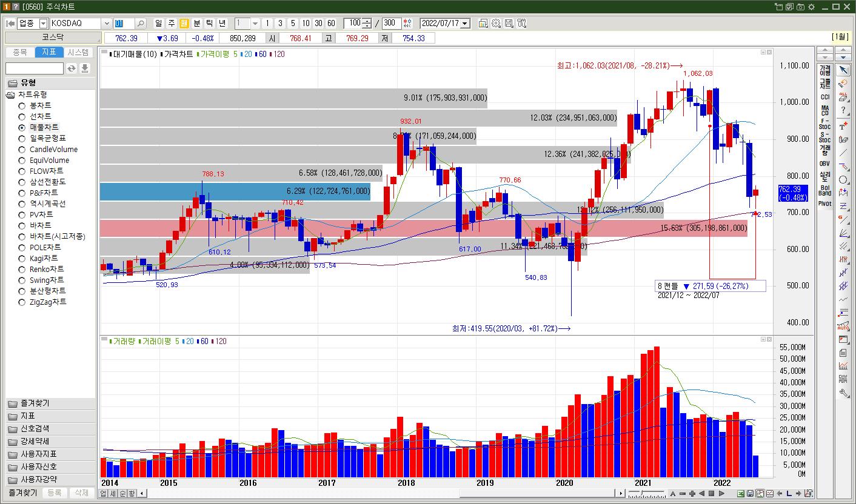856x504 pixels.
Task: Open chart settings gear in top toolbar
Action: click(496, 24)
